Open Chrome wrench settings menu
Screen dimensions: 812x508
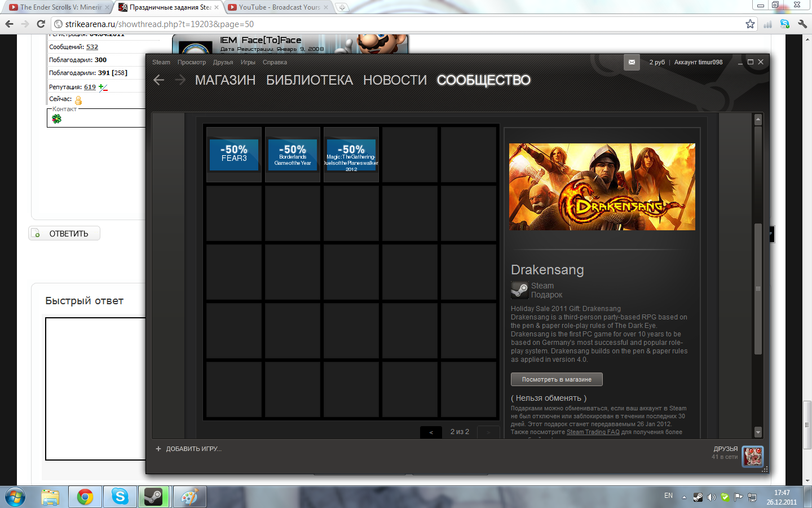click(802, 24)
